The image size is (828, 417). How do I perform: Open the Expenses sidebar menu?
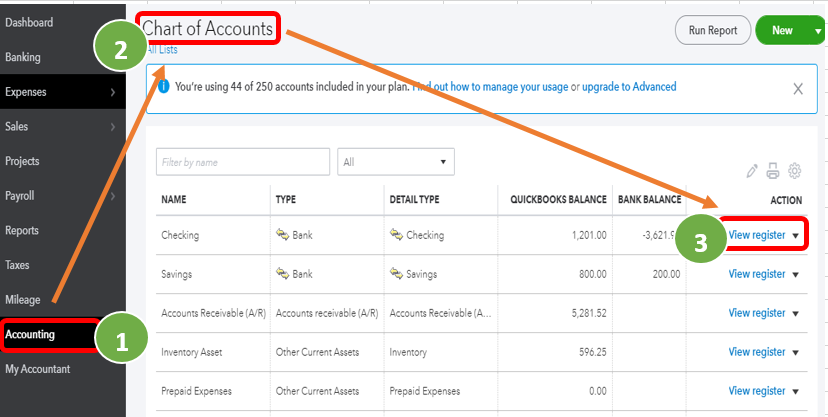pos(63,92)
